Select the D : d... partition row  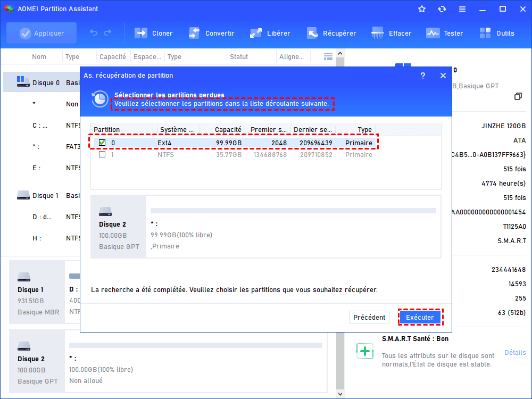tap(41, 217)
